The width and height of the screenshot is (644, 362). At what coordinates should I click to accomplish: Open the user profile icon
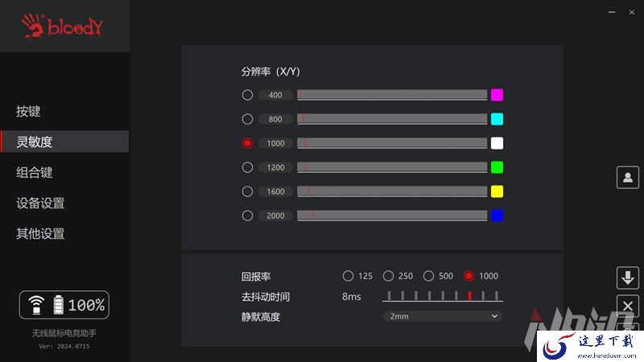628,177
